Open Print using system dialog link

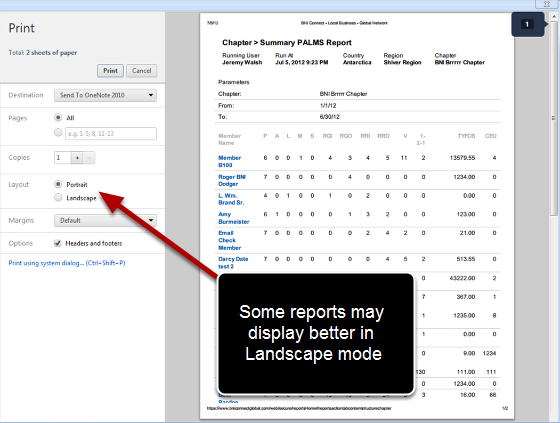click(67, 263)
